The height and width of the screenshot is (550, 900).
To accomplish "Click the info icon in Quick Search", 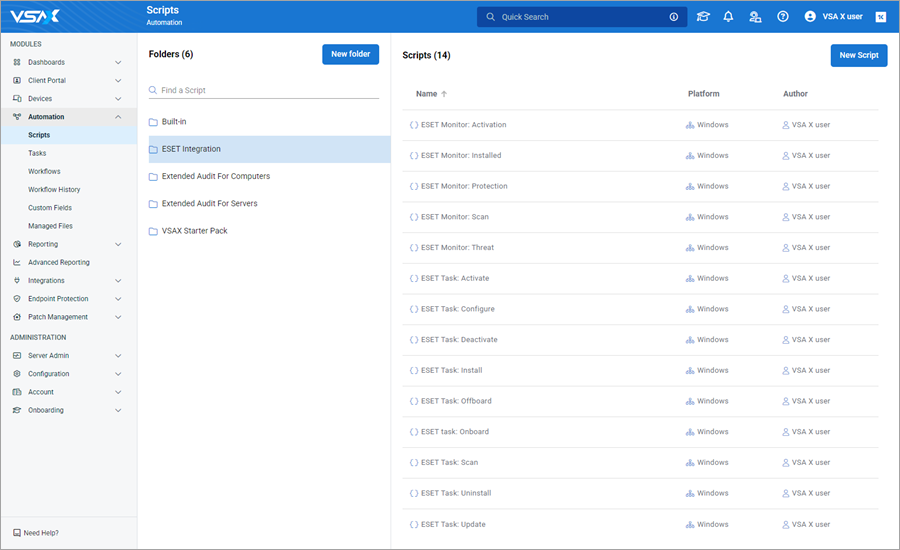I will 674,17.
